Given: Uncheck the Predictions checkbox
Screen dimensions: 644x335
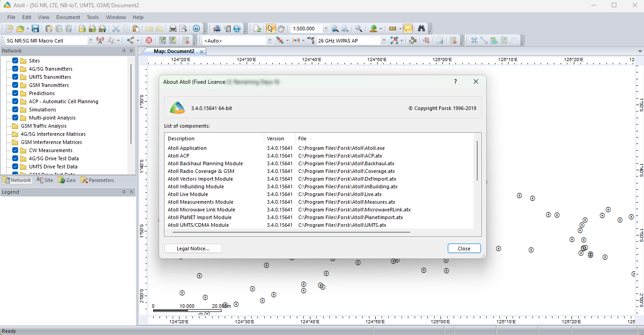Looking at the screenshot, I should 15,93.
